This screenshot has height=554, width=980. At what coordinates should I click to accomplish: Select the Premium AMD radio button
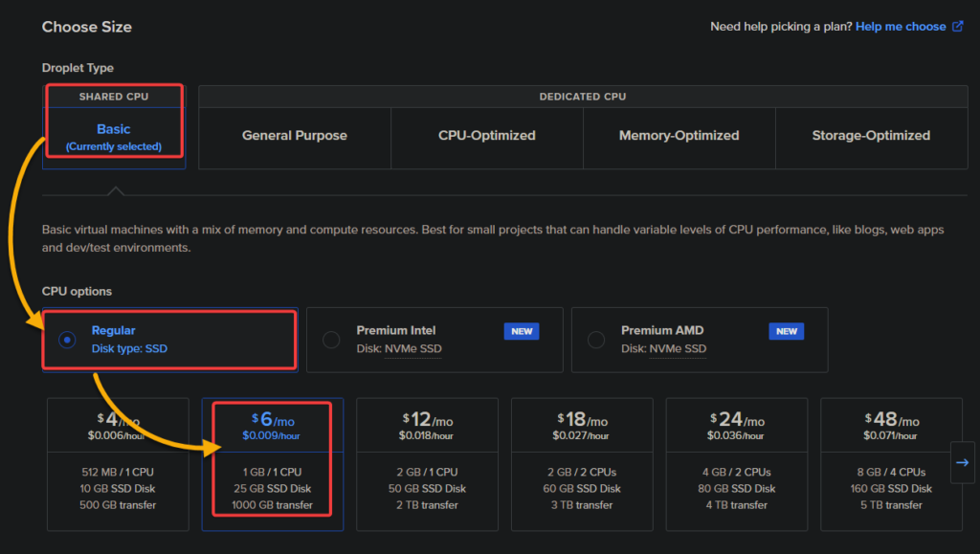(595, 339)
